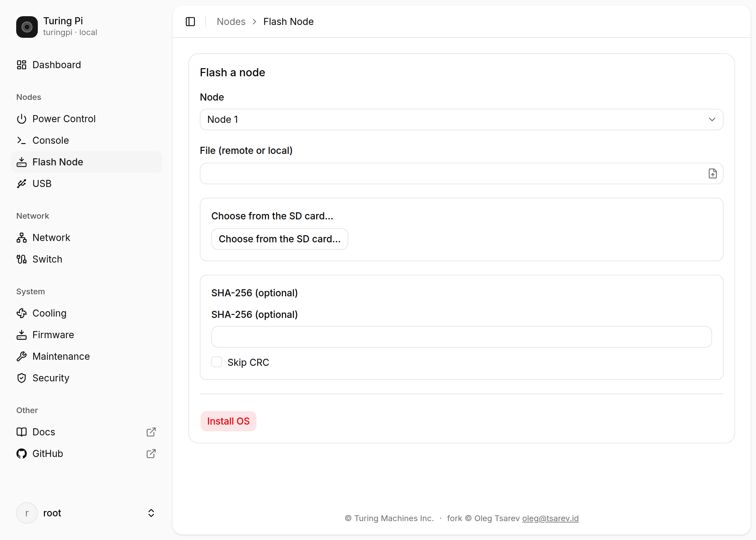Image resolution: width=756 pixels, height=540 pixels.
Task: Click the Turing Pi logo icon
Action: 27,27
